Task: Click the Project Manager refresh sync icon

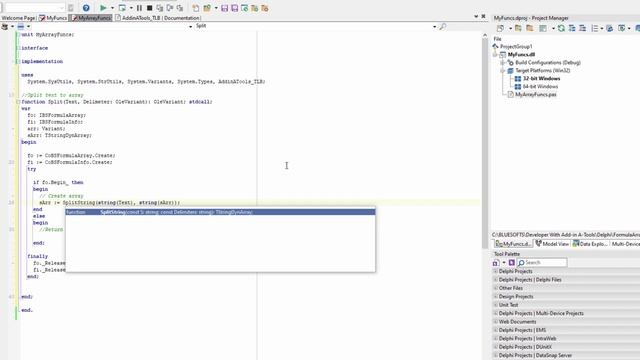Action: point(561,28)
